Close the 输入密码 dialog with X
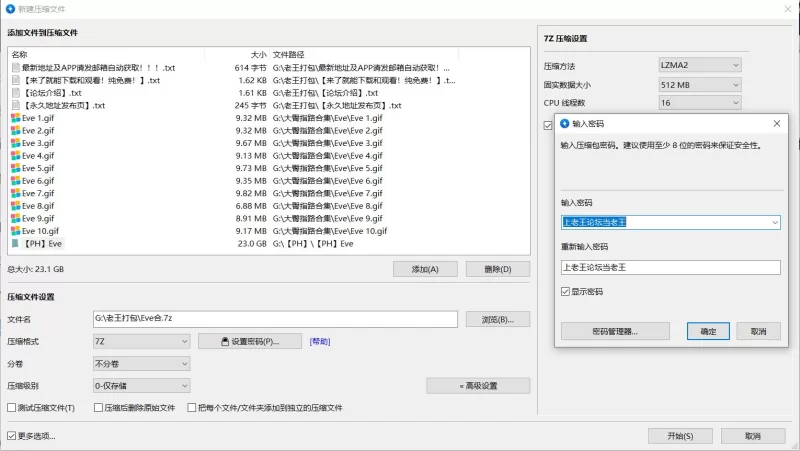 pyautogui.click(x=777, y=123)
